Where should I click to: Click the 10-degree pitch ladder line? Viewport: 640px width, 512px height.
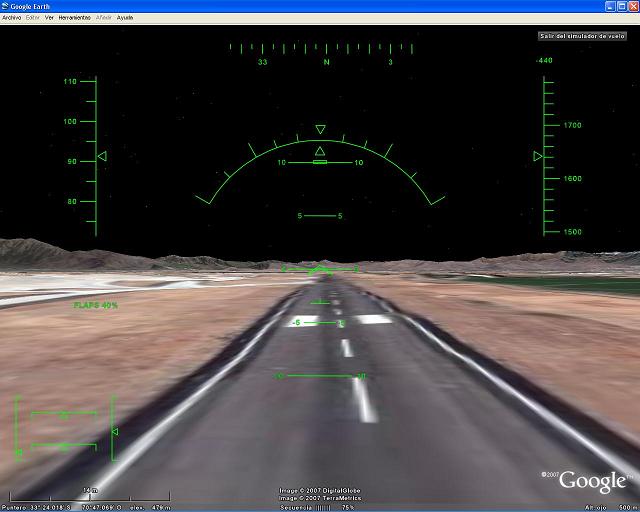(x=320, y=162)
